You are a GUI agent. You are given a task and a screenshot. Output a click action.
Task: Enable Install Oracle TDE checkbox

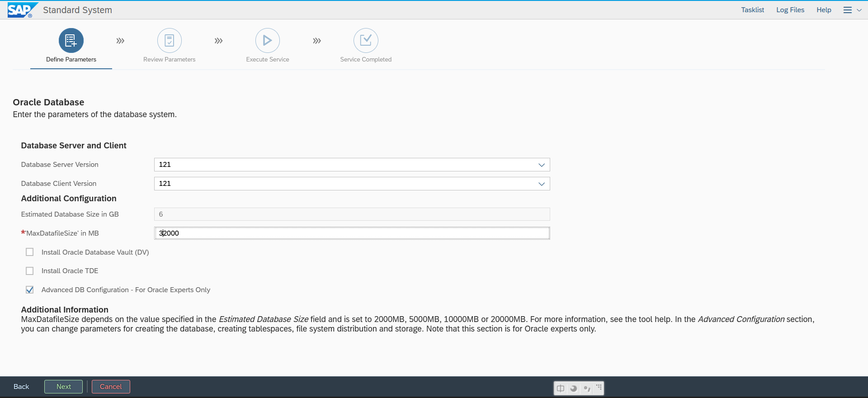coord(30,271)
